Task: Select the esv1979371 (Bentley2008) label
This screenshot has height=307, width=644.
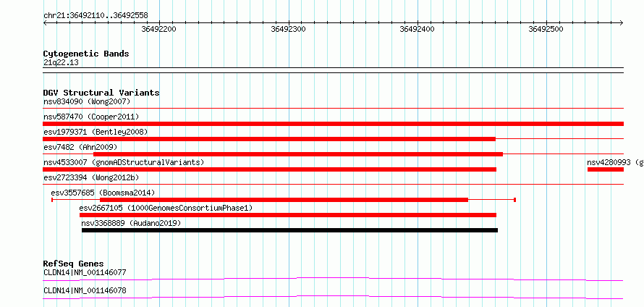Action: (96, 132)
